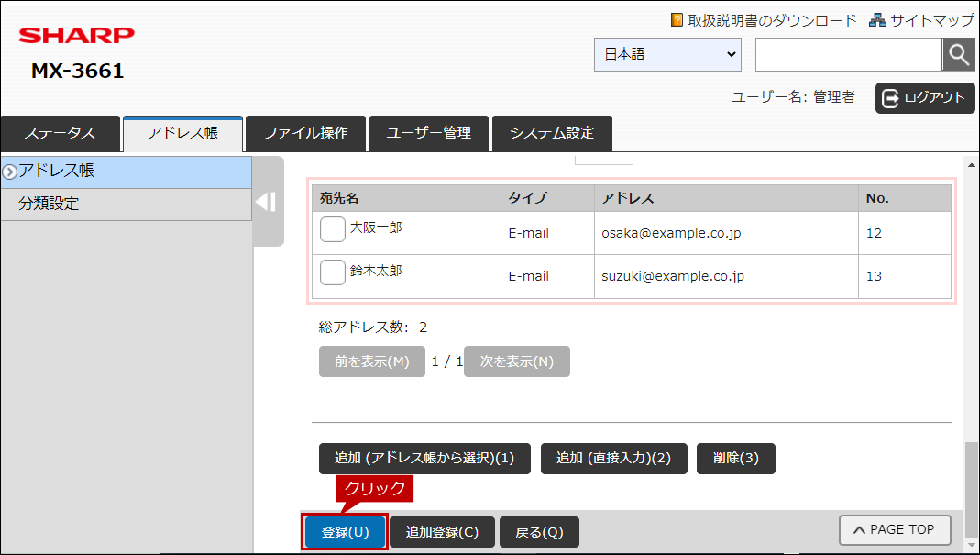Click the MX-3661 model name
This screenshot has height=555, width=980.
pyautogui.click(x=78, y=72)
